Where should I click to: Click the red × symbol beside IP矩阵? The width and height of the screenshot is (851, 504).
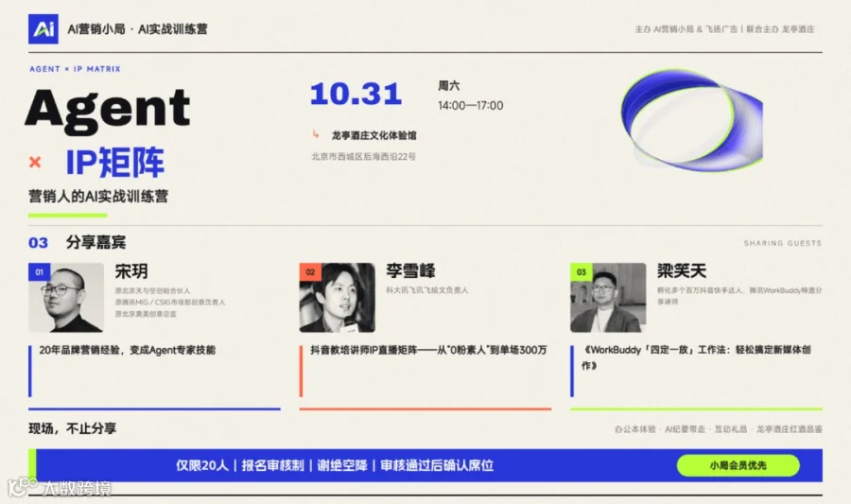tap(35, 162)
